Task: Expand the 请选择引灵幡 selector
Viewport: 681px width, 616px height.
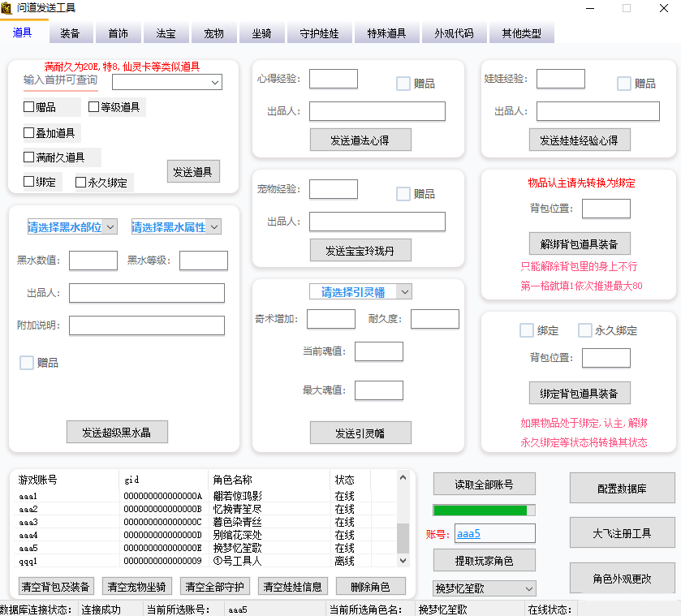Action: tap(360, 291)
